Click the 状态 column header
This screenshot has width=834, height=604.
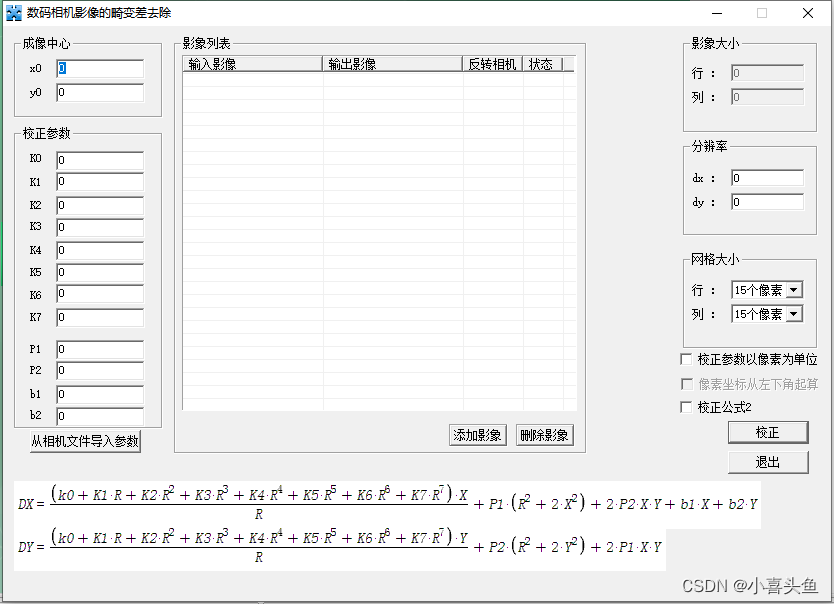(x=541, y=63)
